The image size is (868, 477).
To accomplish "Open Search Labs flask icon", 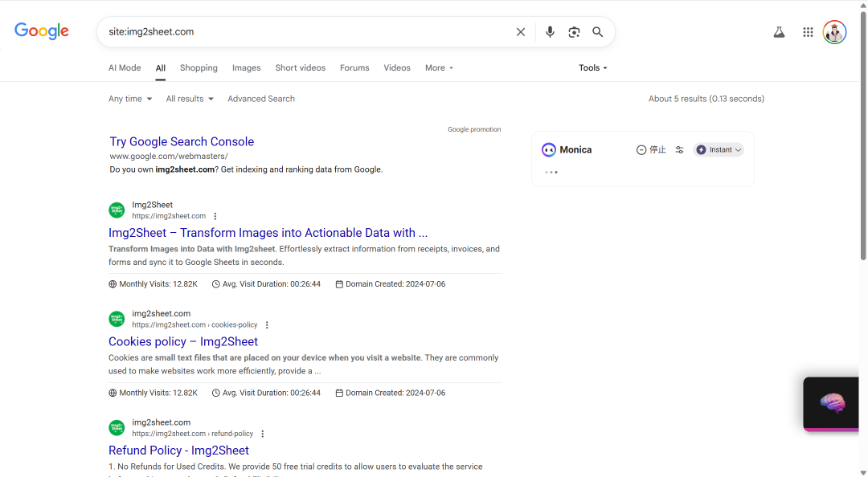I will (x=779, y=32).
